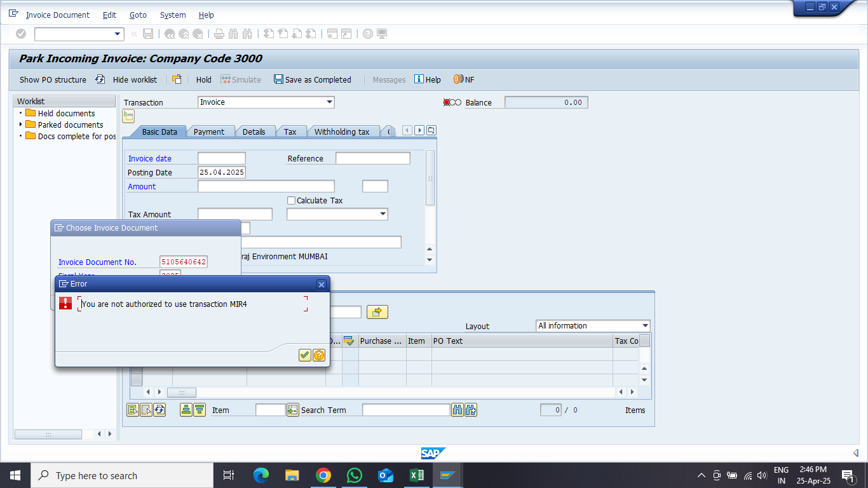
Task: Open the Transaction dropdown showing Invoice
Action: pos(329,102)
